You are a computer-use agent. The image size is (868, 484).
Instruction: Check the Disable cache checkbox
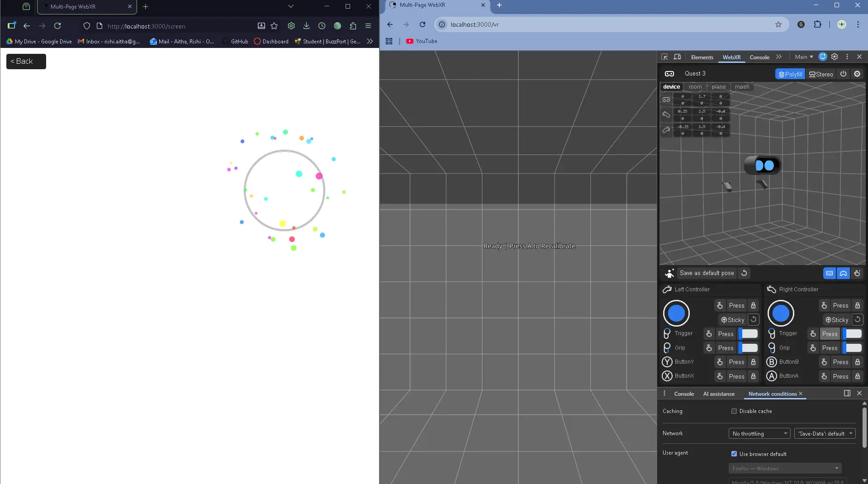point(735,411)
